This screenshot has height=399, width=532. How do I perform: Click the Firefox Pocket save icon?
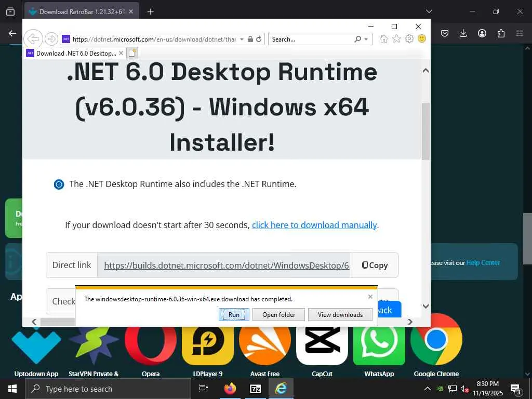click(x=445, y=33)
